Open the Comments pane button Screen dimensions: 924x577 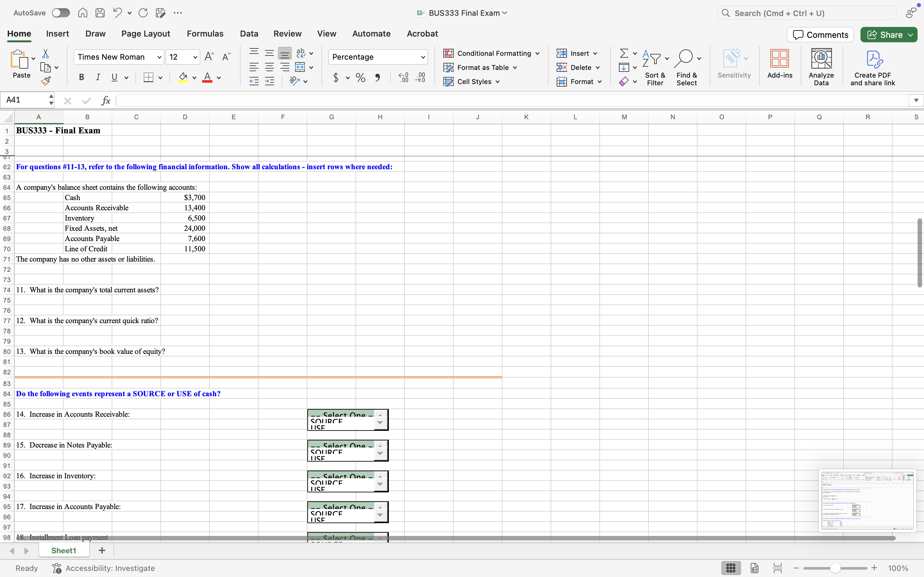pos(820,35)
